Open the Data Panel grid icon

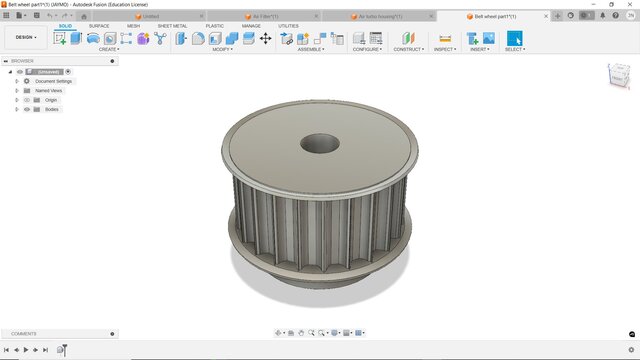(x=6, y=16)
